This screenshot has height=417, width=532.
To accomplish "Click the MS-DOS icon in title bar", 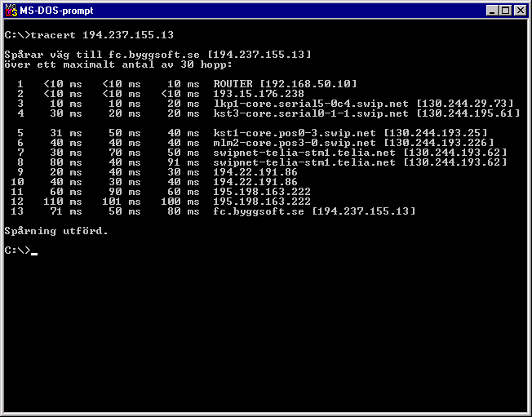I will click(x=11, y=11).
